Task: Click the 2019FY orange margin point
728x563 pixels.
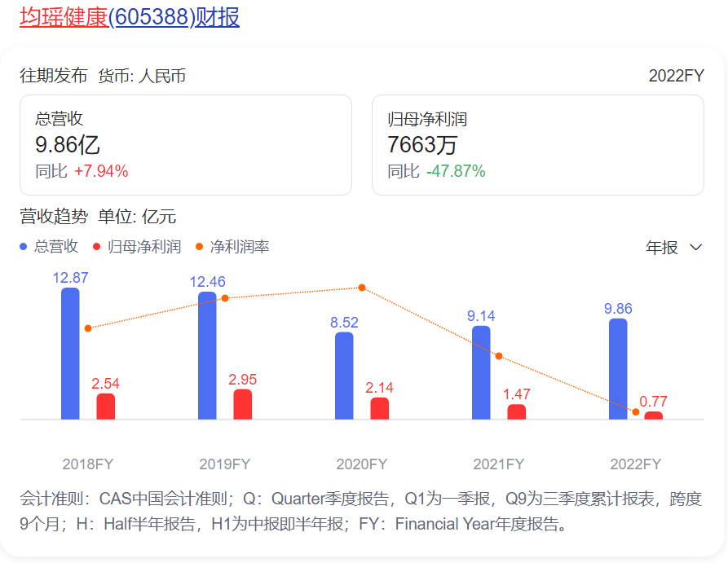Action: point(225,298)
